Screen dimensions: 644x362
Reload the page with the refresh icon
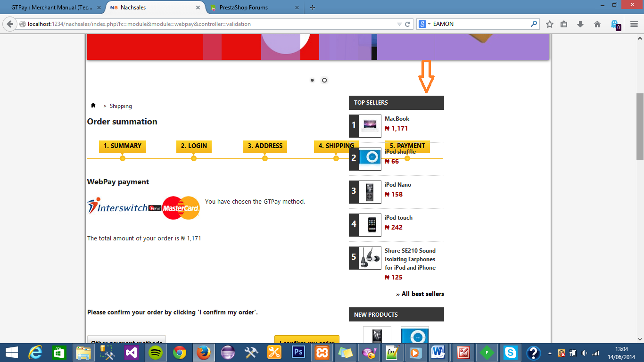tap(408, 24)
